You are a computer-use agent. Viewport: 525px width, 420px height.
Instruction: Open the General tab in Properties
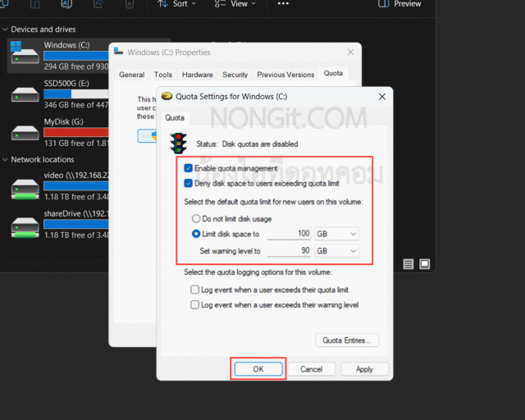point(131,75)
